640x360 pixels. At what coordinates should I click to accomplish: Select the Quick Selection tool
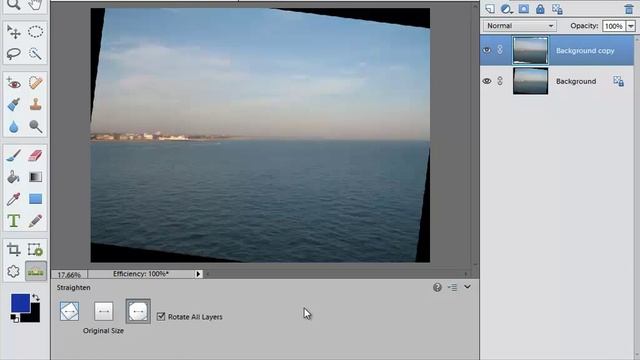tap(36, 53)
